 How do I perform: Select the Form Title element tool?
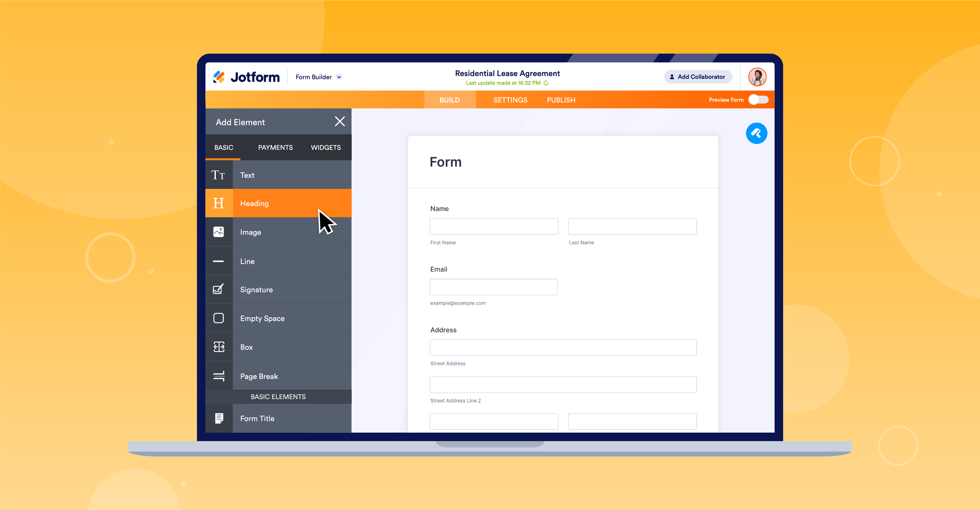pos(278,418)
